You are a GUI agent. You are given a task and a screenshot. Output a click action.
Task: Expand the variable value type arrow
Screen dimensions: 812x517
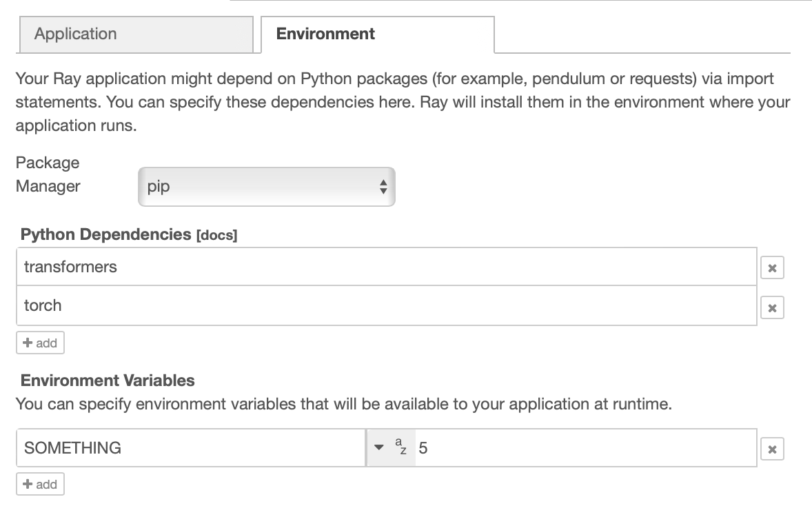tap(378, 448)
